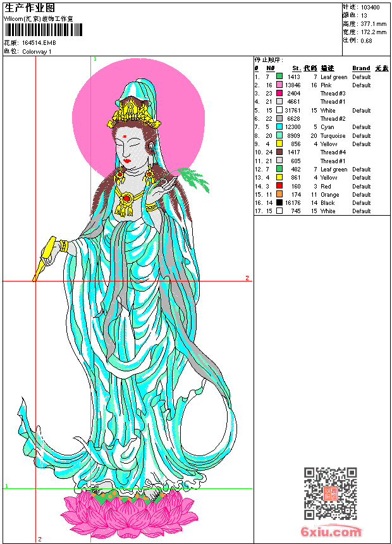Viewport: 392px width, 544px height.
Task: Click the color count value 13
Action: pos(364,16)
